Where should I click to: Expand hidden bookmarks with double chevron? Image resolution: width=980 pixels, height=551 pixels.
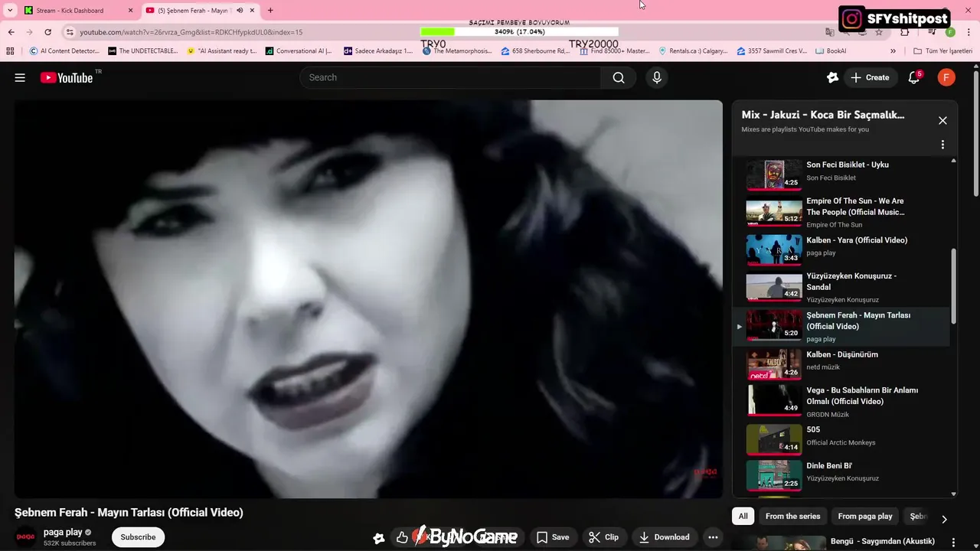tap(893, 51)
